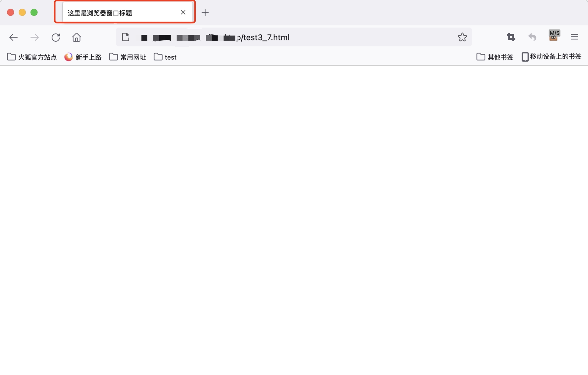Navigate forward using the forward arrow
The height and width of the screenshot is (375, 588).
coord(34,37)
